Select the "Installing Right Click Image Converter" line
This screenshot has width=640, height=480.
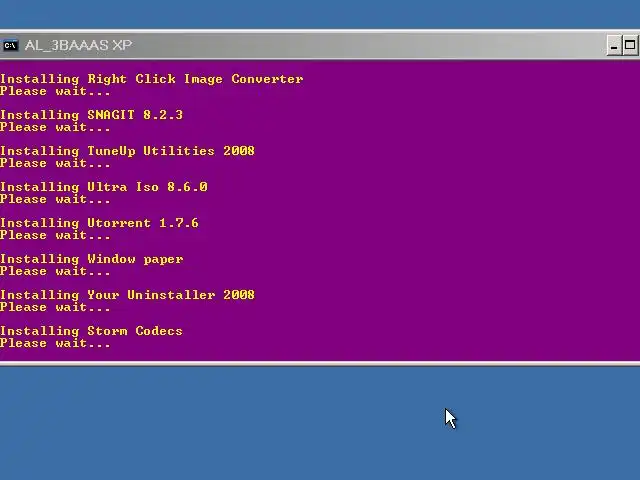pyautogui.click(x=151, y=79)
